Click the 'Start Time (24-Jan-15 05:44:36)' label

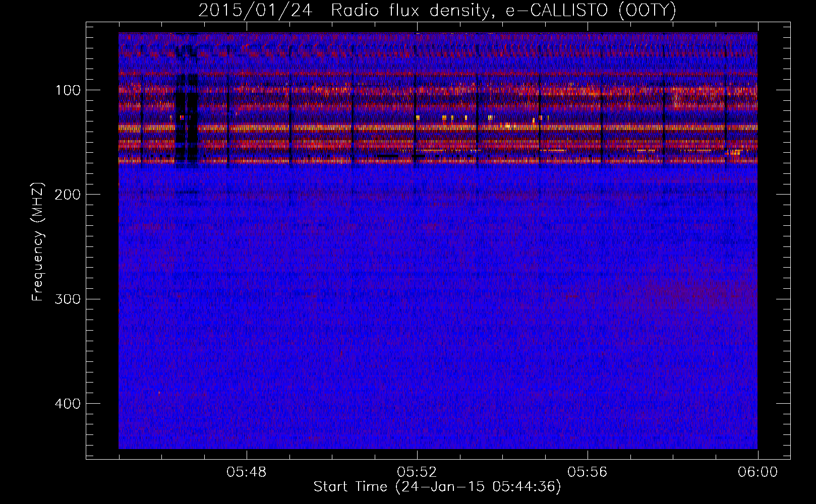pyautogui.click(x=437, y=487)
